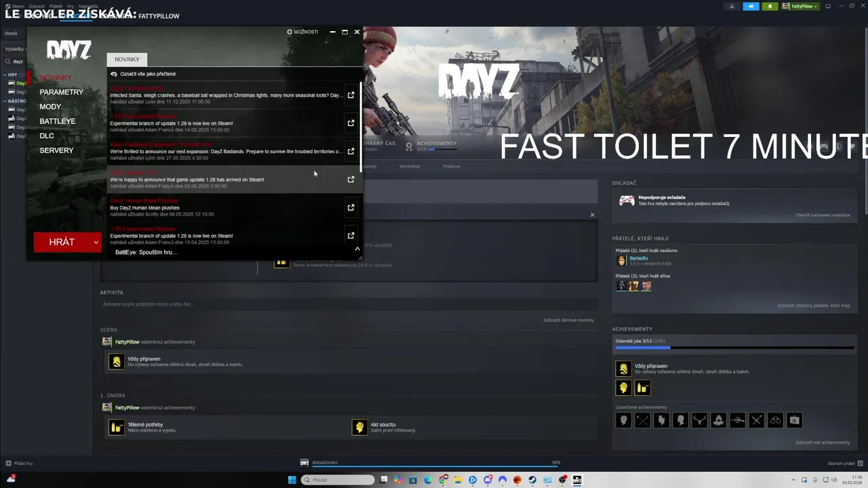The height and width of the screenshot is (488, 868).
Task: Open the DayZ Christmas news link icon
Action: pyautogui.click(x=351, y=95)
